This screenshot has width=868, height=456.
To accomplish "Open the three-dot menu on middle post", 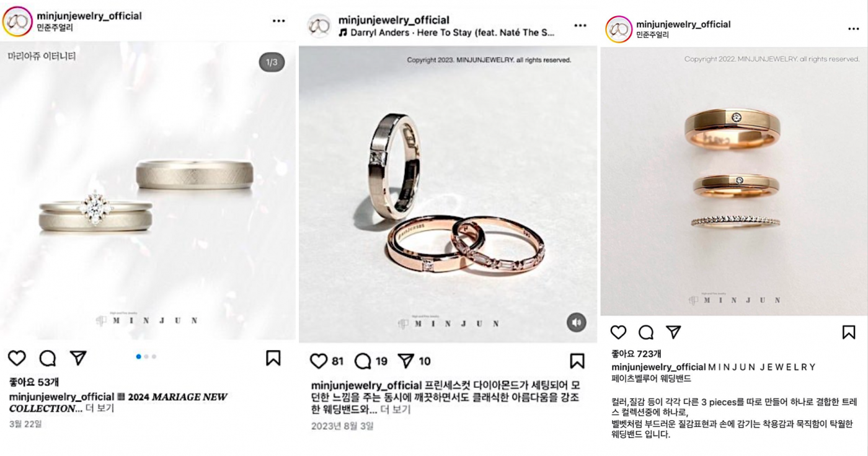I will 580,25.
